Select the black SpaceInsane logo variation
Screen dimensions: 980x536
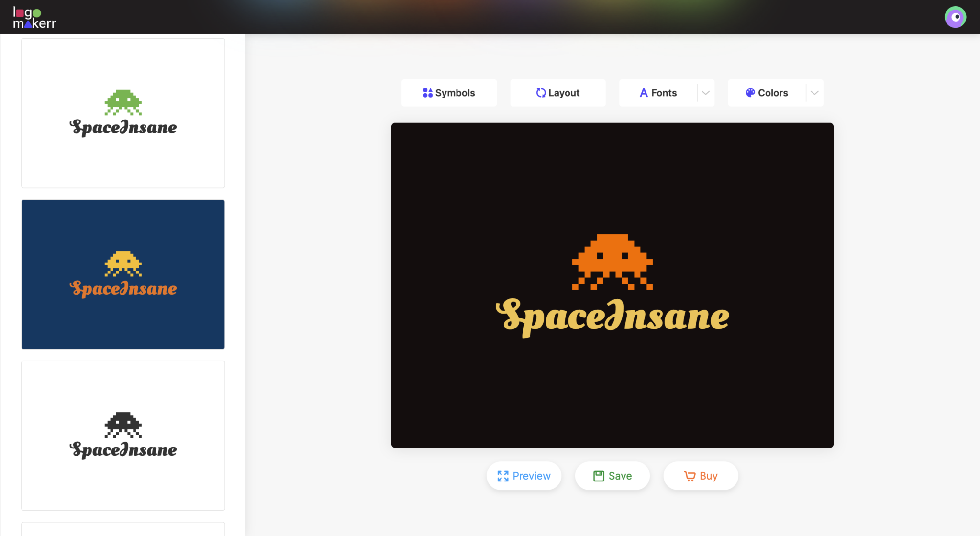point(122,435)
